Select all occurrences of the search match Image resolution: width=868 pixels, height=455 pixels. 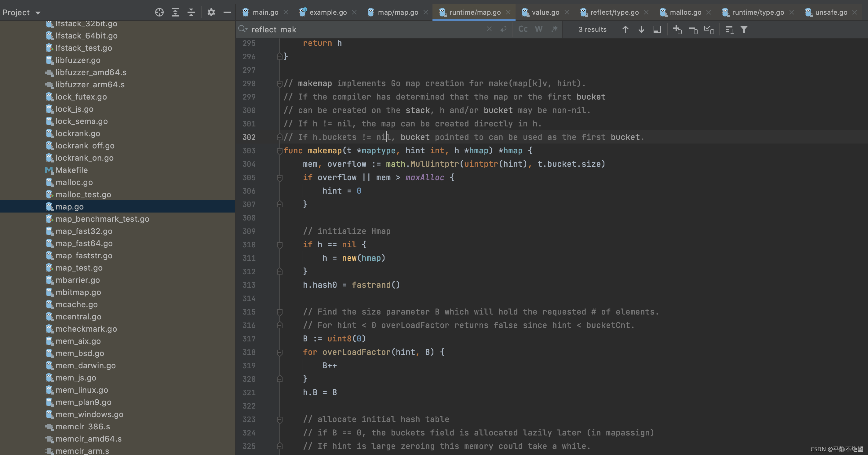pyautogui.click(x=709, y=30)
